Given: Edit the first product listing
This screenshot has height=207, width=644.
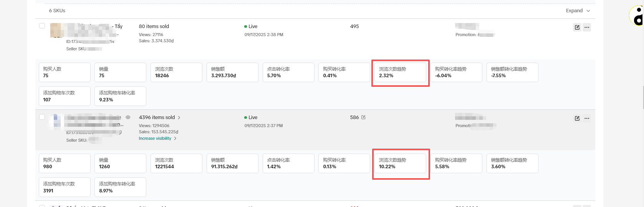Looking at the screenshot, I should (577, 27).
